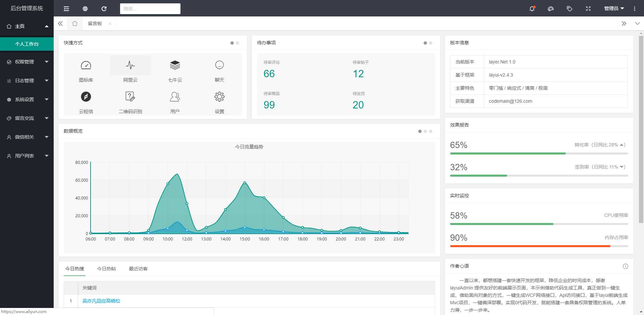644x315 pixels.
Task: Click the 待审评论 count 66
Action: 269,74
